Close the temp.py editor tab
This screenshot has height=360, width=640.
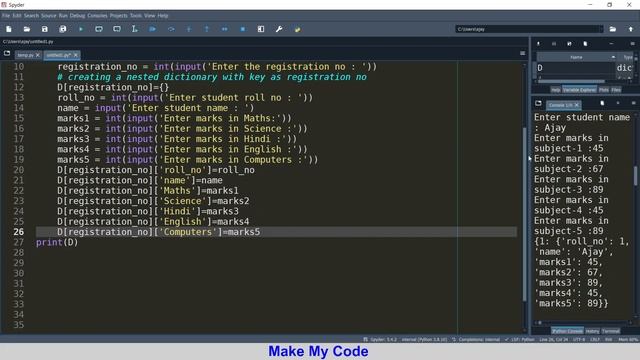pyautogui.click(x=38, y=55)
